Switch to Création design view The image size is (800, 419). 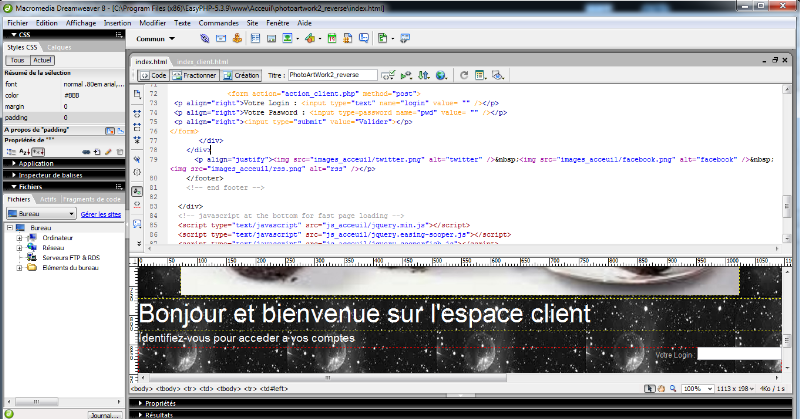click(241, 75)
